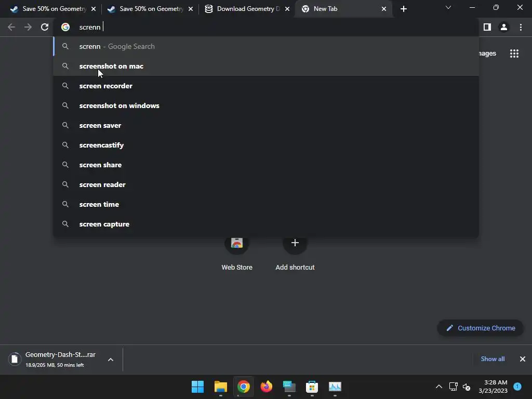Open Firefox from taskbar

coord(267,387)
